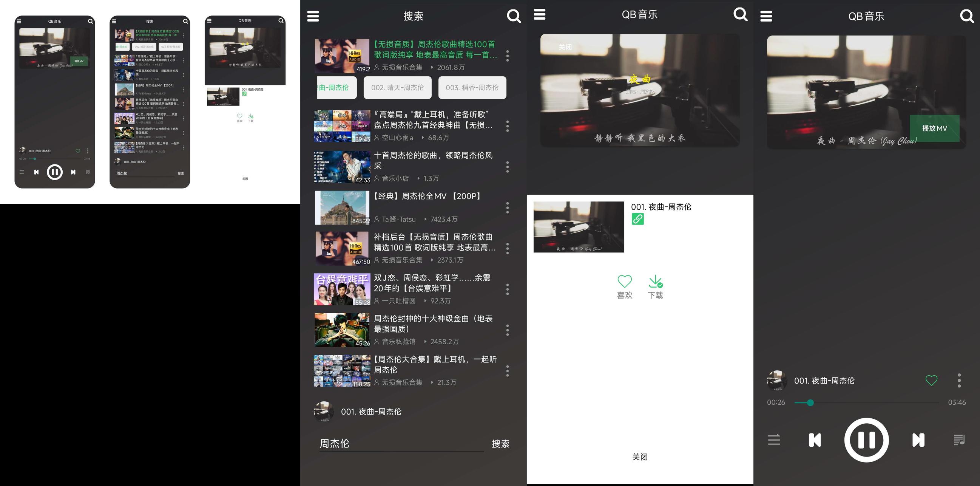Open the three-dot menu beside the player heart
980x486 pixels.
click(x=959, y=380)
